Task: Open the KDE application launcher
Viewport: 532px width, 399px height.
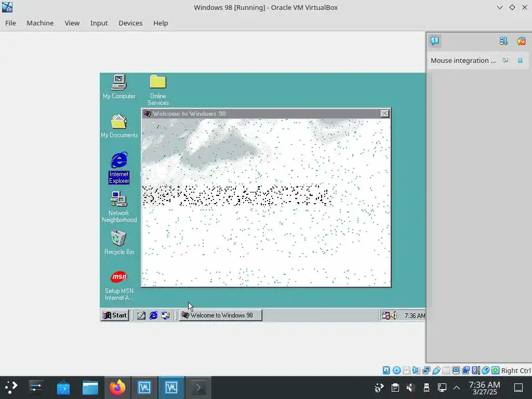Action: pyautogui.click(x=11, y=388)
